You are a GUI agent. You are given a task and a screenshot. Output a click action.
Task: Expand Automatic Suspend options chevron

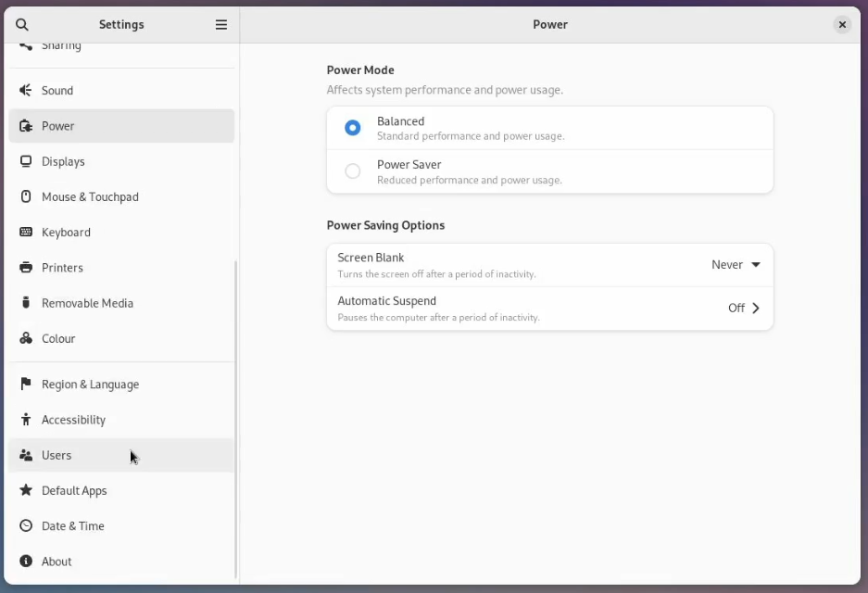(756, 309)
